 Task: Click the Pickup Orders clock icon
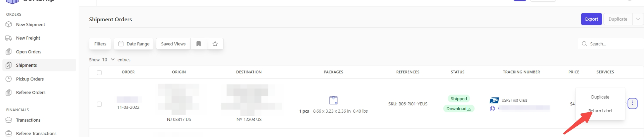tap(9, 79)
